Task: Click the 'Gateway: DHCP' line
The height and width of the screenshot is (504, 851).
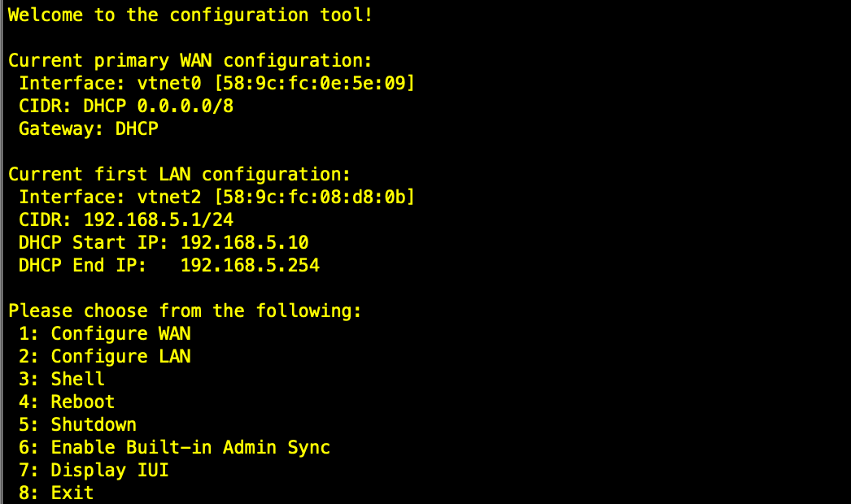Action: (88, 128)
